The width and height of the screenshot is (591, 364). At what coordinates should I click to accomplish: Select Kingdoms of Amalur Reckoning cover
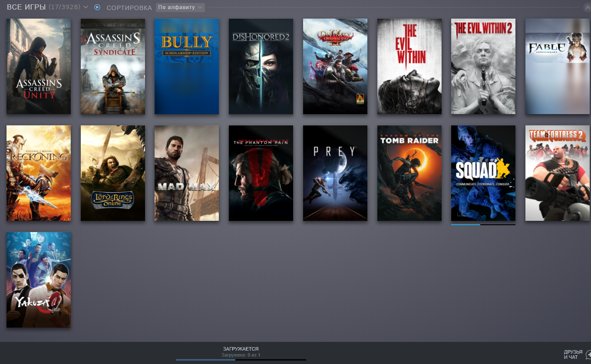pyautogui.click(x=39, y=173)
